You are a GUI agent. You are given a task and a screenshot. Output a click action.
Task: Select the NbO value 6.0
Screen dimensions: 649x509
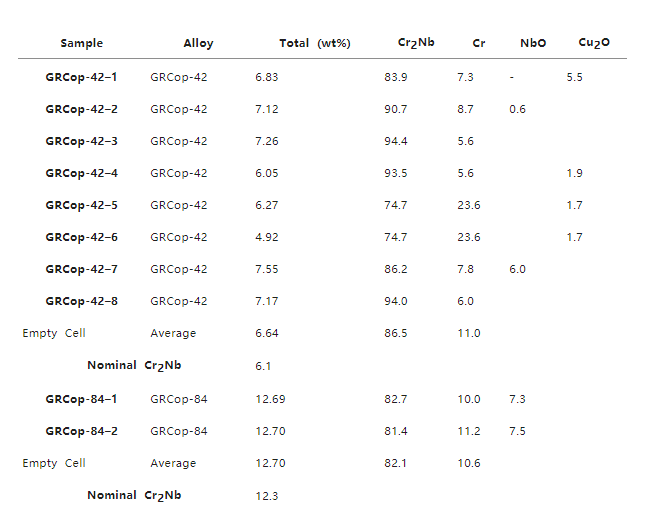pos(517,269)
